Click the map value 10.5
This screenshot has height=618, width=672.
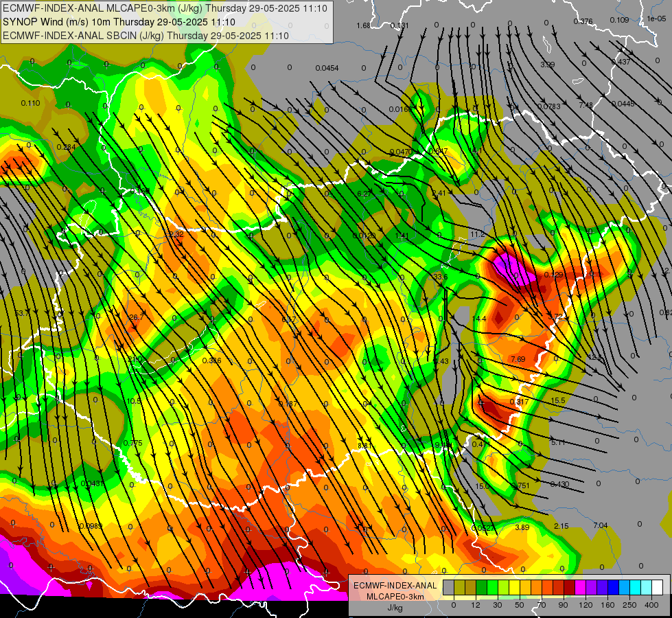pos(134,401)
